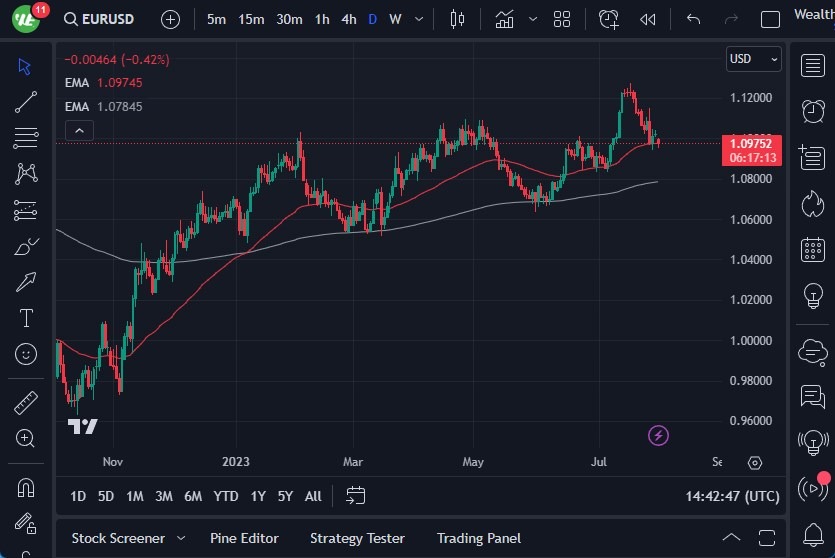The width and height of the screenshot is (835, 558).
Task: Pick the Measure ruler tool
Action: (x=26, y=402)
